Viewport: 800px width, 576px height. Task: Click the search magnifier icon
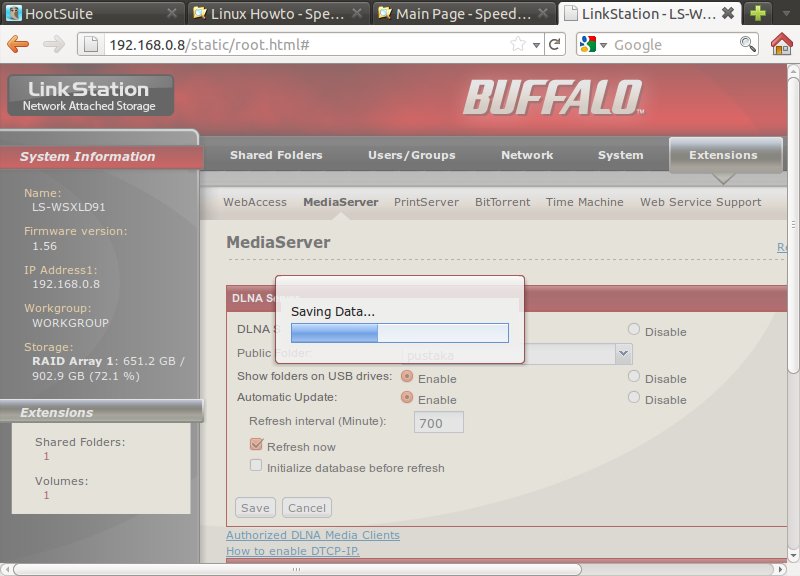point(747,44)
